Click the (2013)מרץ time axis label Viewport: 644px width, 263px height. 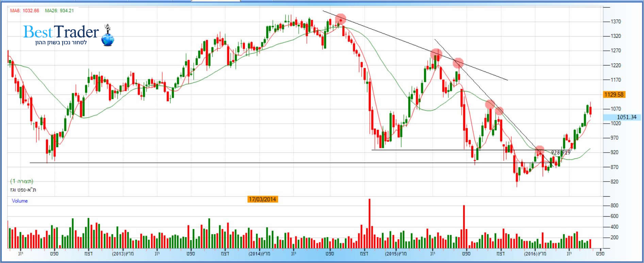[x=123, y=254]
